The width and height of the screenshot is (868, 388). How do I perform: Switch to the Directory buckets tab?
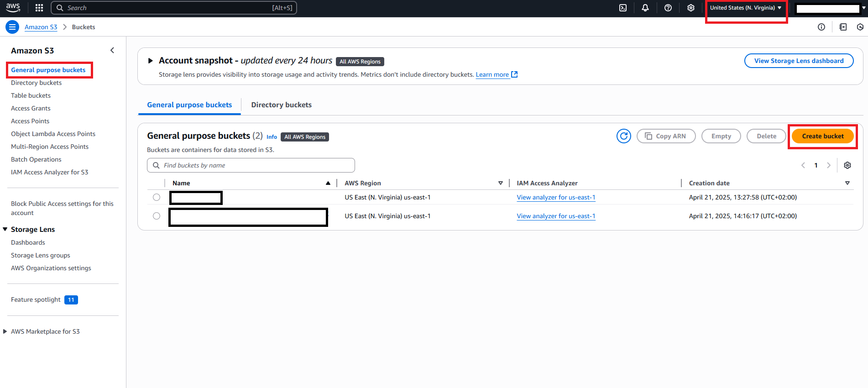(282, 105)
